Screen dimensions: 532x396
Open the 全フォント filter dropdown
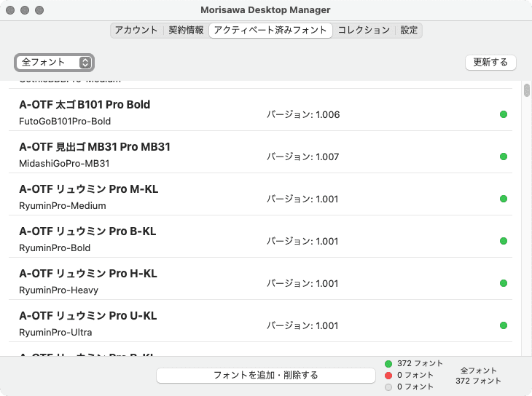click(55, 63)
